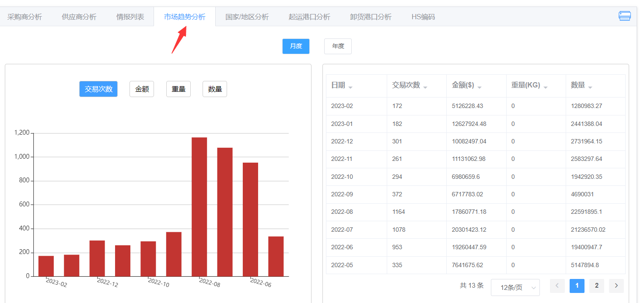Image resolution: width=644 pixels, height=303 pixels.
Task: Click date cell 2022-11
Action: coord(342,159)
